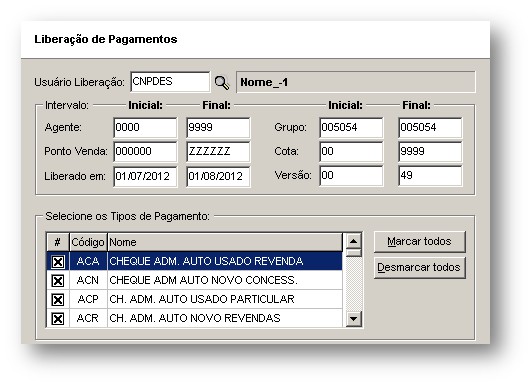The image size is (532, 386).
Task: Focus the Usuário Liberação field containing CNPDES
Action: coord(170,82)
